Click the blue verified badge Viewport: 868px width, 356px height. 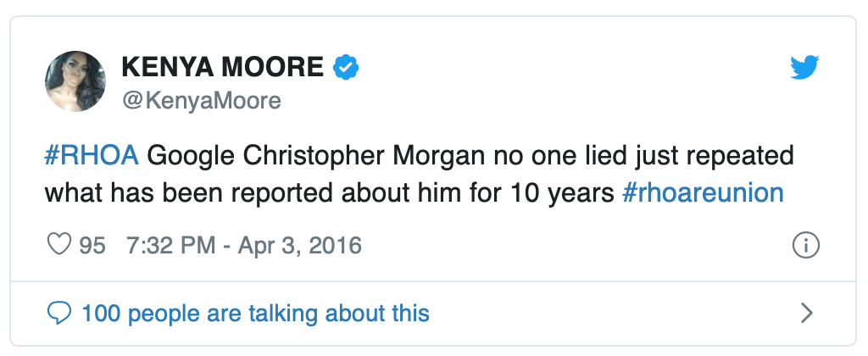point(345,66)
